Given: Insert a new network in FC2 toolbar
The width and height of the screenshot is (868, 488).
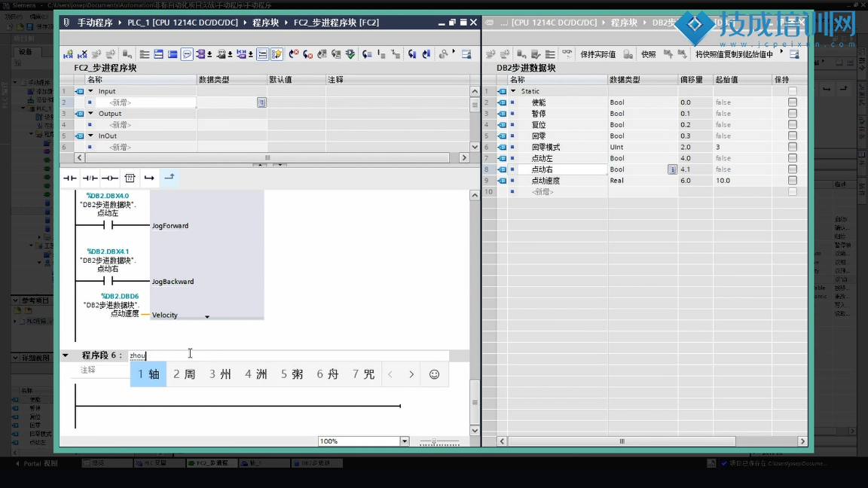Looking at the screenshot, I should click(x=68, y=54).
